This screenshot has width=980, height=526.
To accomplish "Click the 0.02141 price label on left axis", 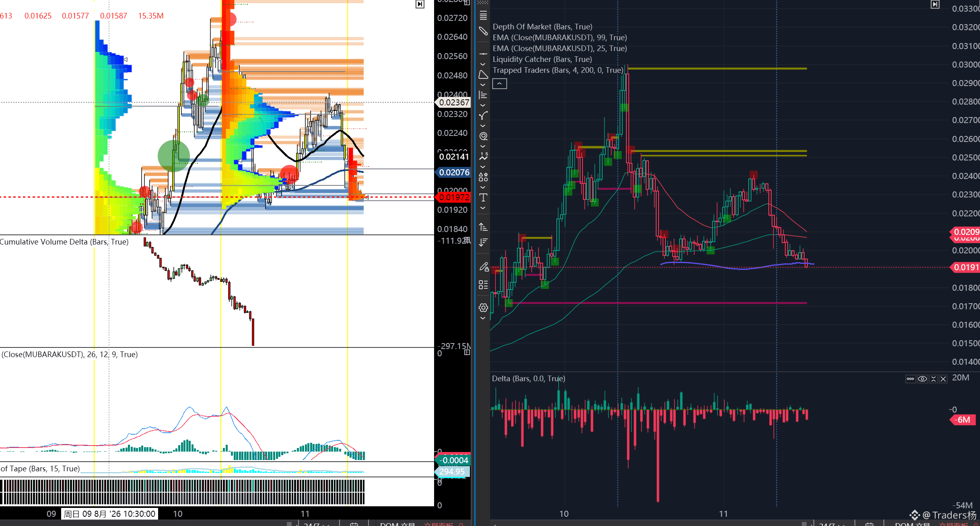I will pos(454,157).
